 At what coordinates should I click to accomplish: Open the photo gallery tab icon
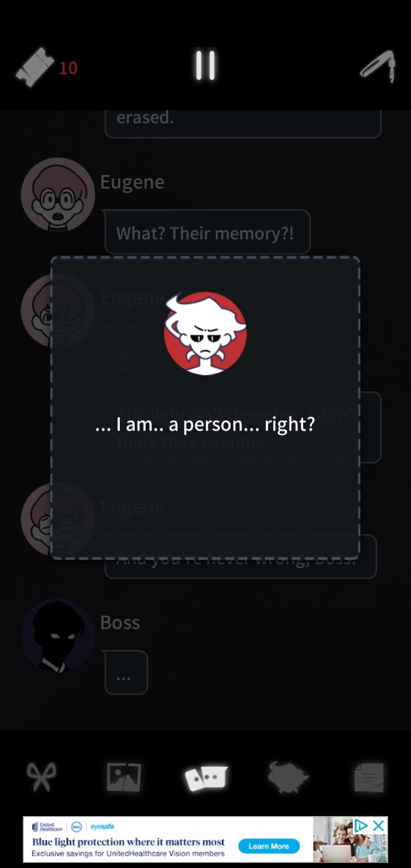[124, 777]
